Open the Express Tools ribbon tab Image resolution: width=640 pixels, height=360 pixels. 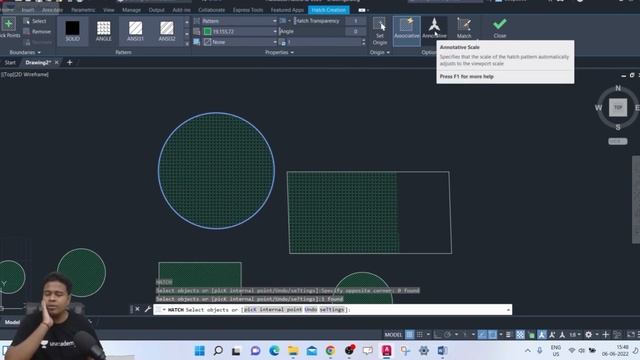pos(248,10)
